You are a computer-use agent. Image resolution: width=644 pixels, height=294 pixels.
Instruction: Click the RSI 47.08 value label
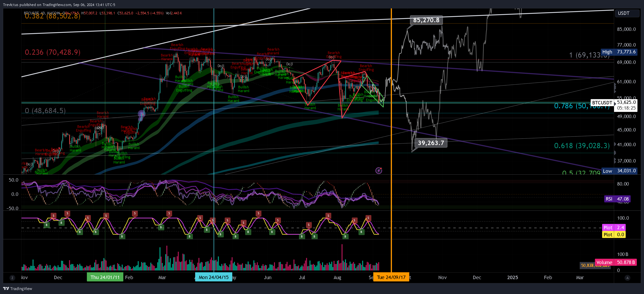[617, 199]
